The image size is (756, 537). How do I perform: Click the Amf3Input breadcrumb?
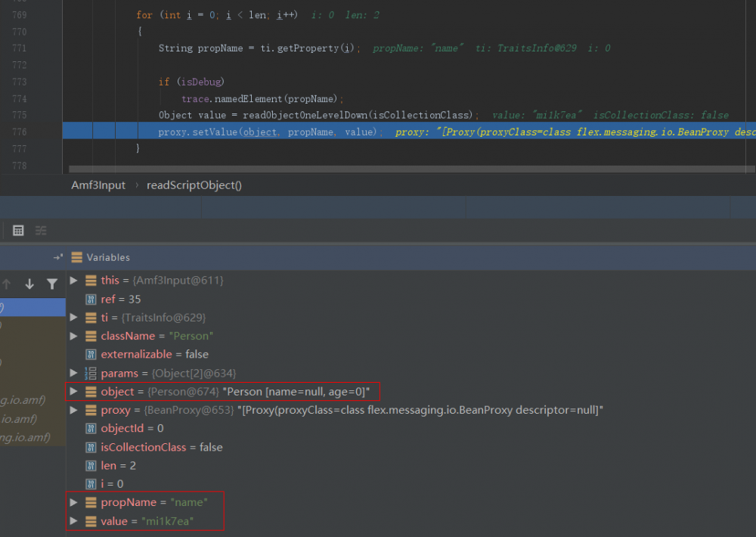pos(98,185)
